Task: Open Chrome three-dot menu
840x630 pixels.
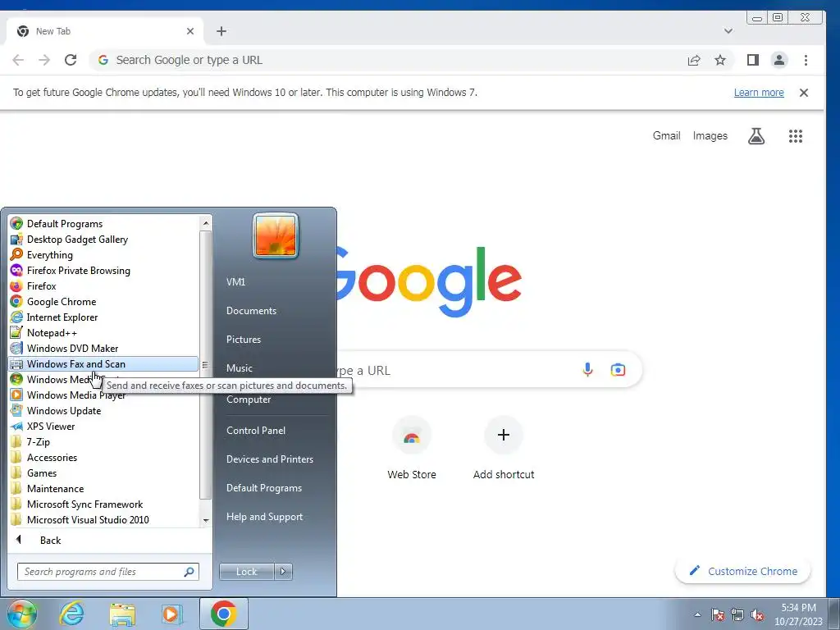Action: click(x=806, y=60)
